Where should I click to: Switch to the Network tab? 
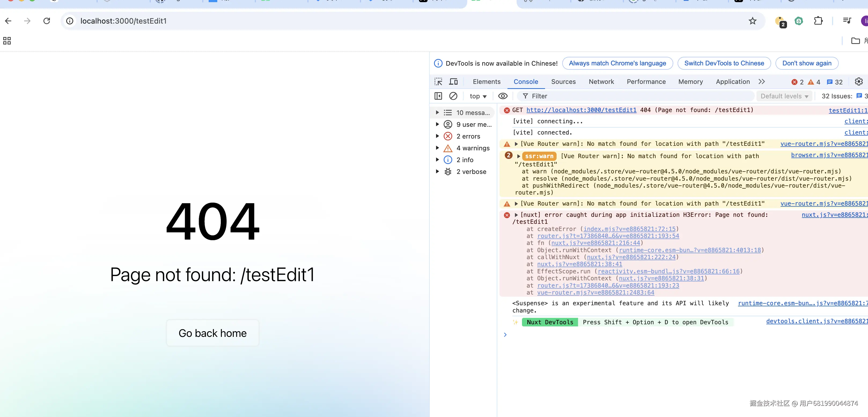pyautogui.click(x=601, y=82)
